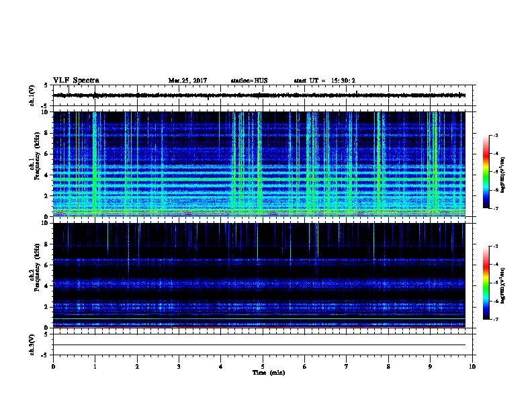
Task: Click the '6' tick on Time axis
Action: 304,366
